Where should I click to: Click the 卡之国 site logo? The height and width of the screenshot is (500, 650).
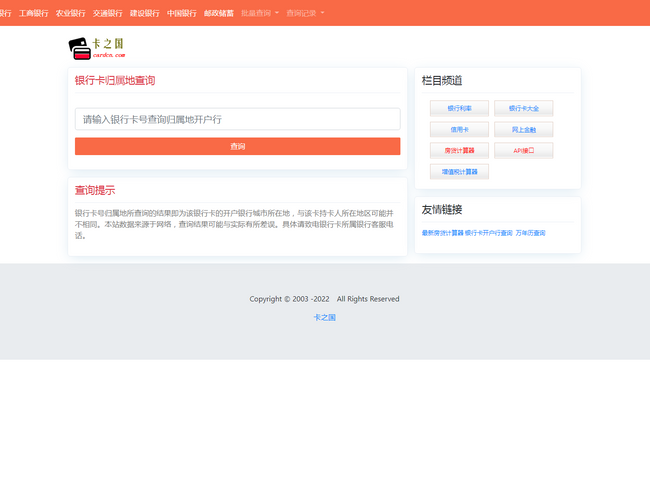click(97, 49)
